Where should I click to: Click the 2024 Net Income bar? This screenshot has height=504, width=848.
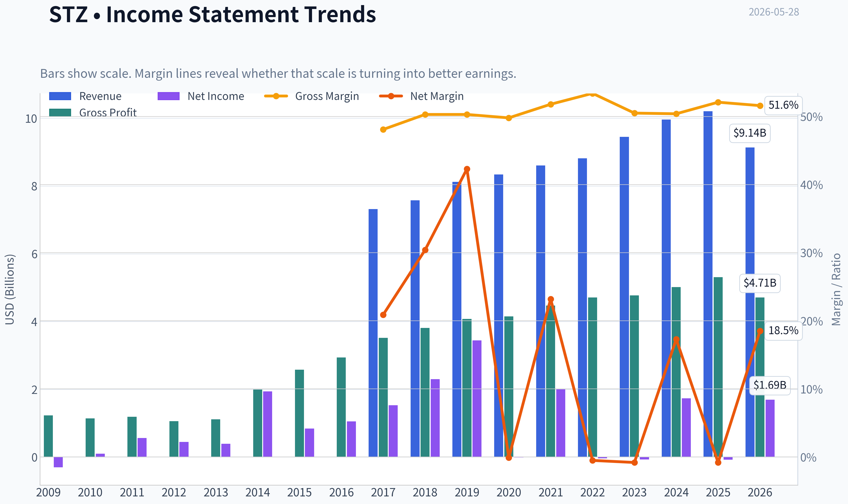pos(686,428)
